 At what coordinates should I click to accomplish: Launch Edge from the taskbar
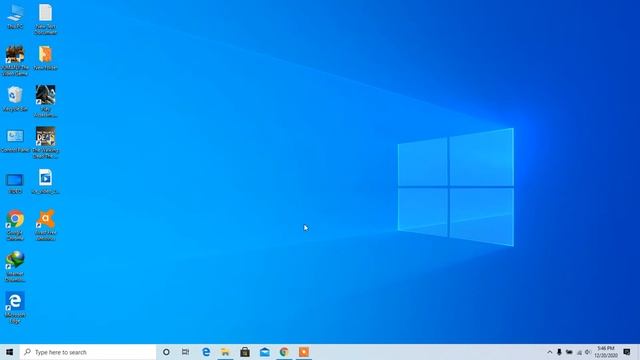pos(206,352)
